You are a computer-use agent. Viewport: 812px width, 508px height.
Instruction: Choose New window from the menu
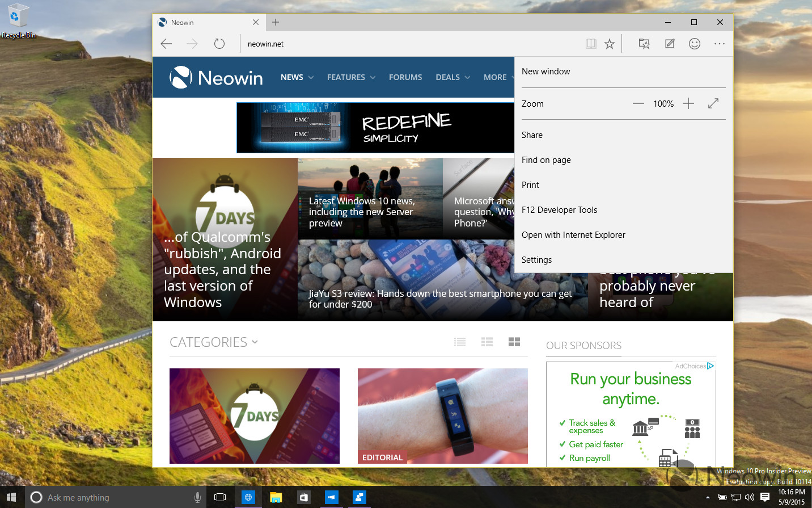pyautogui.click(x=624, y=72)
